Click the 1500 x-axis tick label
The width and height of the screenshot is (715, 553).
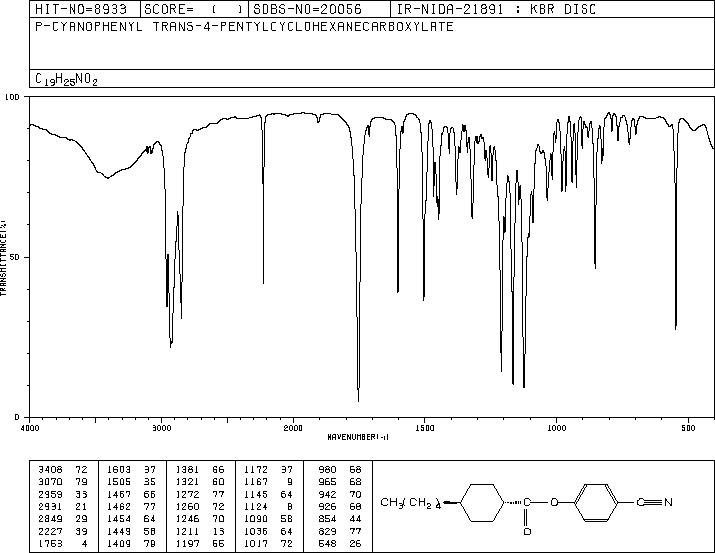point(425,428)
